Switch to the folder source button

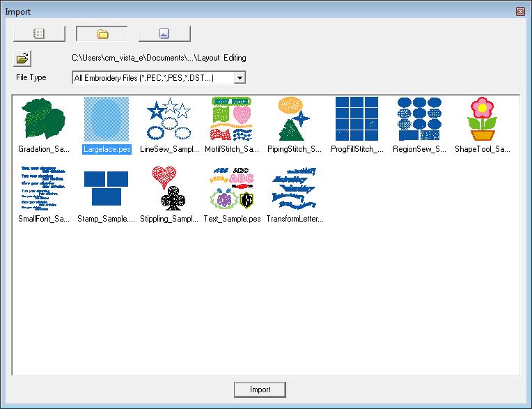(x=102, y=33)
